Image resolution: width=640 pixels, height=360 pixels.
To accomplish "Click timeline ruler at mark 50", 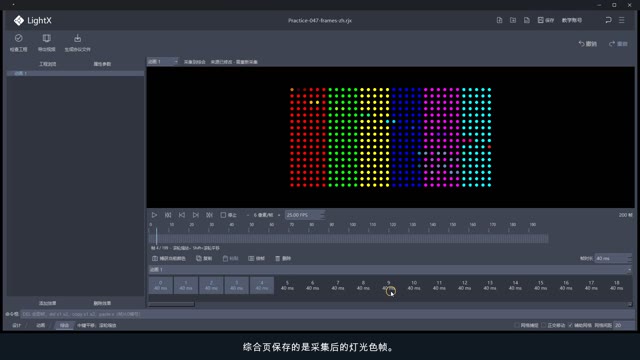I will [252, 225].
